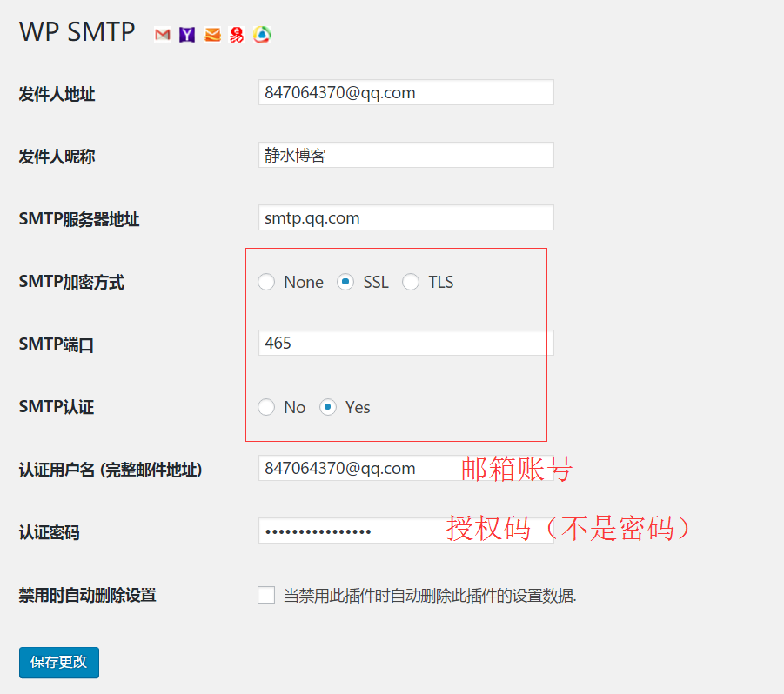Click the SMTP端口 label
This screenshot has height=694, width=784.
[x=57, y=344]
